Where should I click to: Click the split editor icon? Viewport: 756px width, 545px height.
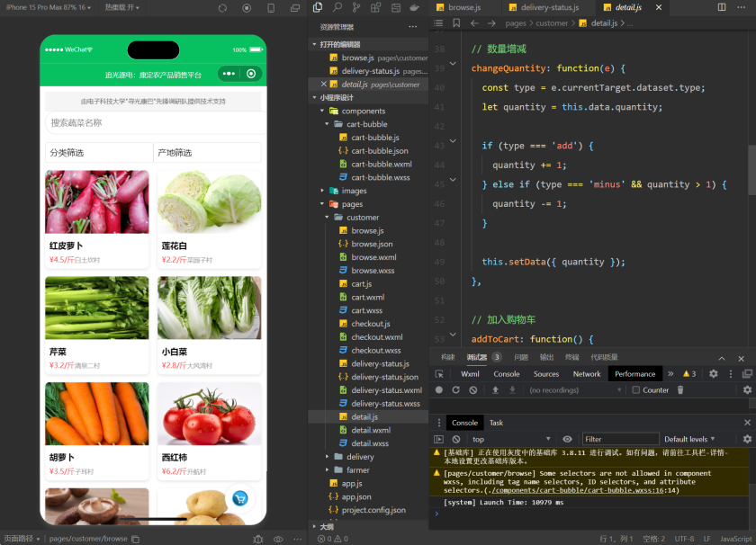(719, 7)
